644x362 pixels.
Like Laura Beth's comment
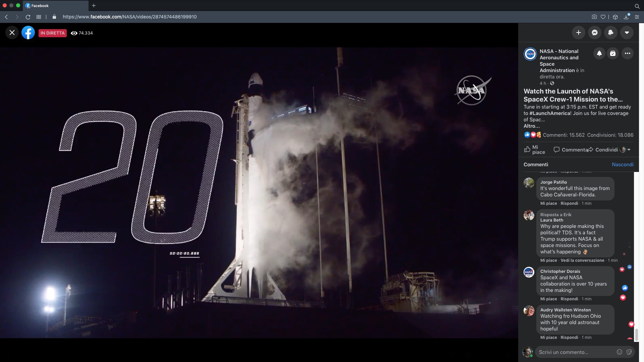(548, 260)
